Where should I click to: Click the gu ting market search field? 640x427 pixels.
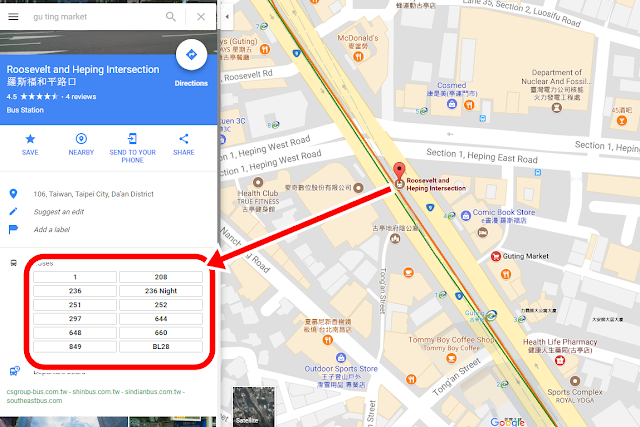pos(96,17)
